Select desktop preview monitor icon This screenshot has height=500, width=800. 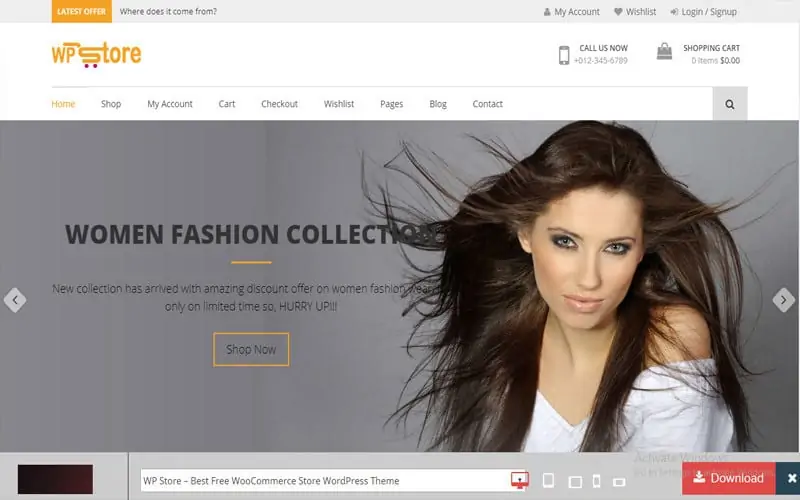pos(520,480)
